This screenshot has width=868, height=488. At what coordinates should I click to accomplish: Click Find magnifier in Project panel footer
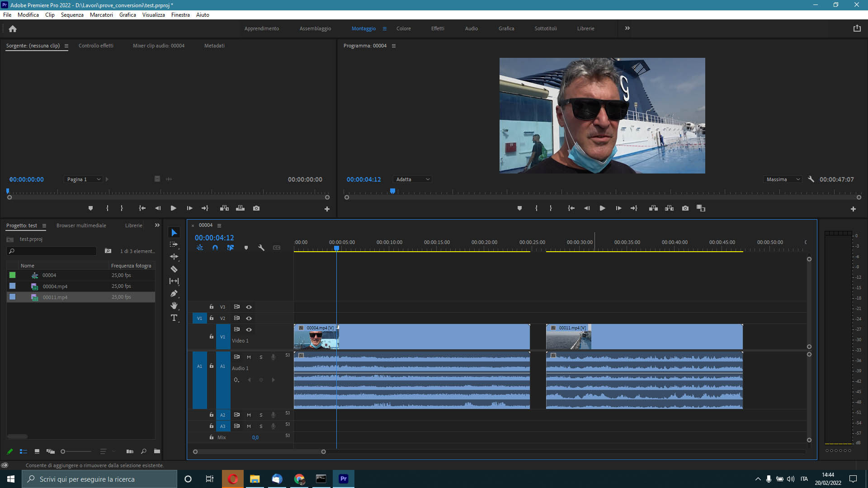click(x=143, y=451)
